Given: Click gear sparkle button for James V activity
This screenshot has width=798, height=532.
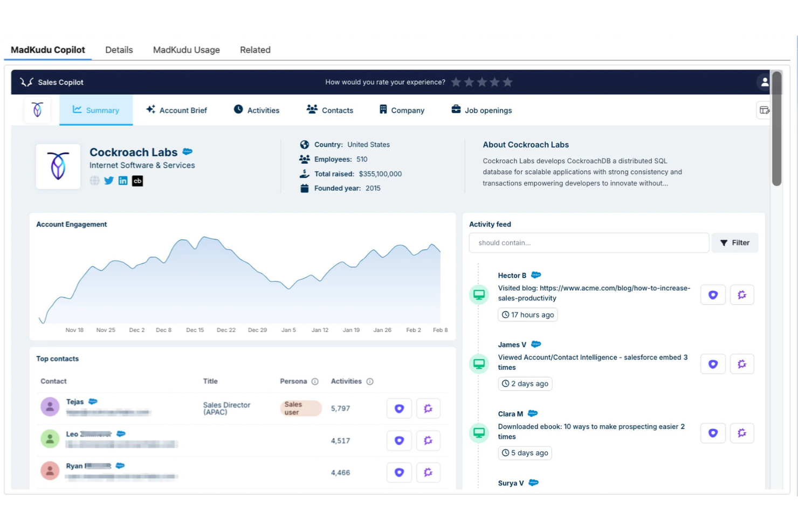Looking at the screenshot, I should [x=742, y=364].
